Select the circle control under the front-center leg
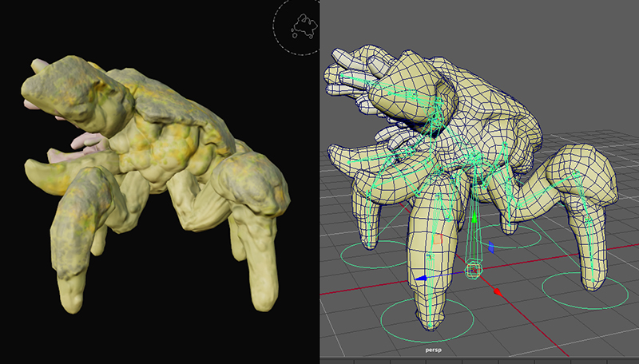Screen dimensions: 639x364 [427, 320]
